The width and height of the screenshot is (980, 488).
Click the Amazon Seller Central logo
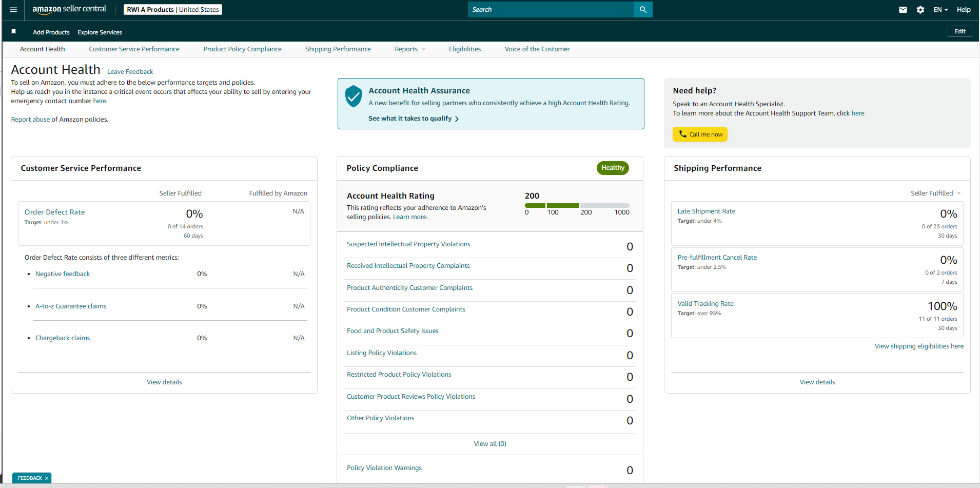(69, 9)
